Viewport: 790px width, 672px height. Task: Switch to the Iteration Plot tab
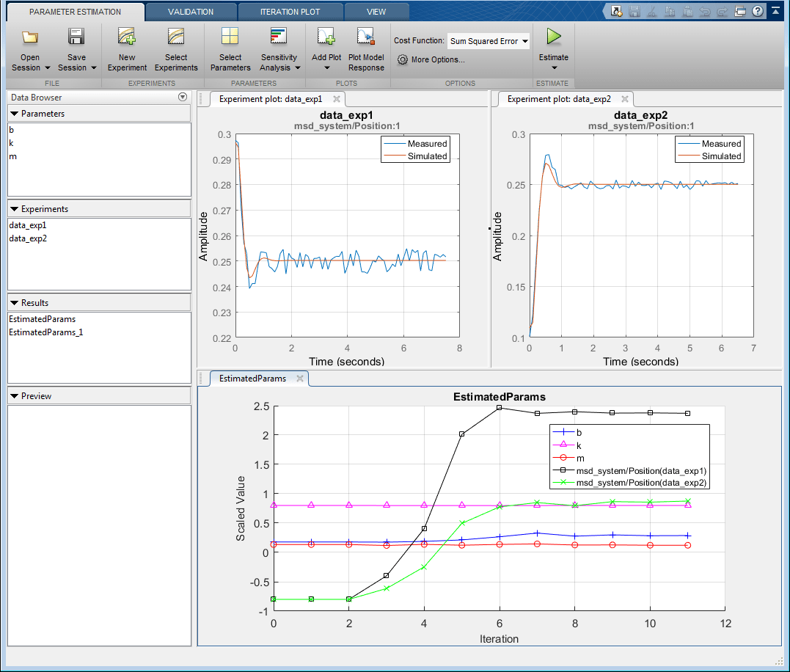pyautogui.click(x=290, y=12)
